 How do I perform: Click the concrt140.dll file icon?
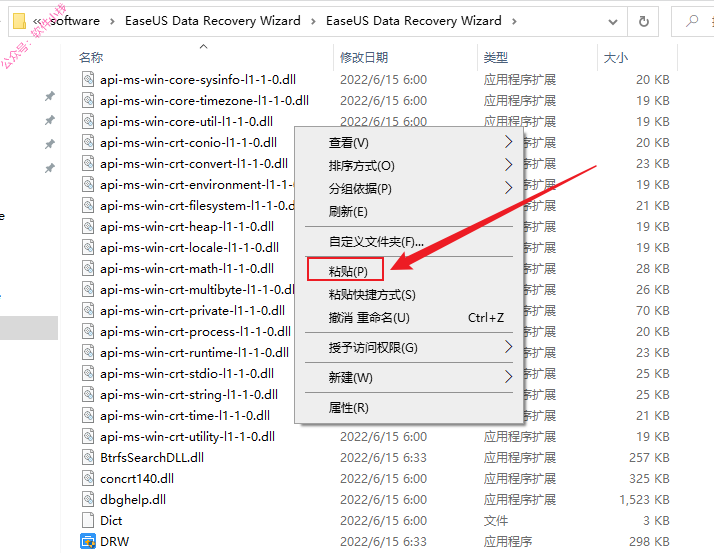point(88,479)
